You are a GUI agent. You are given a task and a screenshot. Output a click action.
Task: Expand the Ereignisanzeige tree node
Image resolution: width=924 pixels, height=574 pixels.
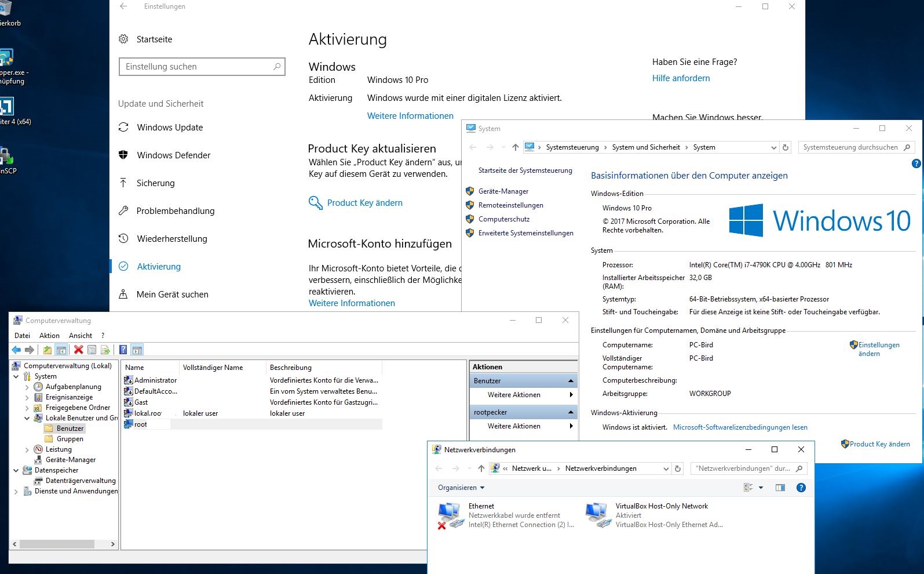pyautogui.click(x=27, y=397)
